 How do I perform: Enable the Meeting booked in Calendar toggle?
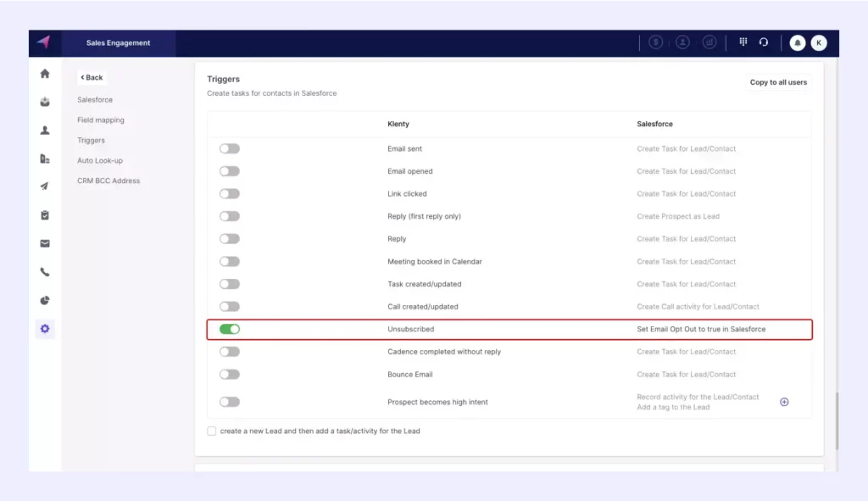[x=229, y=261]
